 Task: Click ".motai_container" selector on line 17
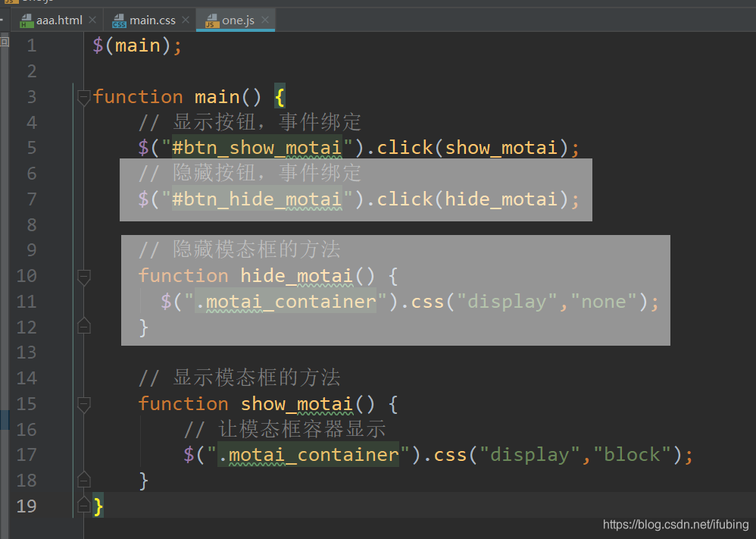(x=308, y=455)
